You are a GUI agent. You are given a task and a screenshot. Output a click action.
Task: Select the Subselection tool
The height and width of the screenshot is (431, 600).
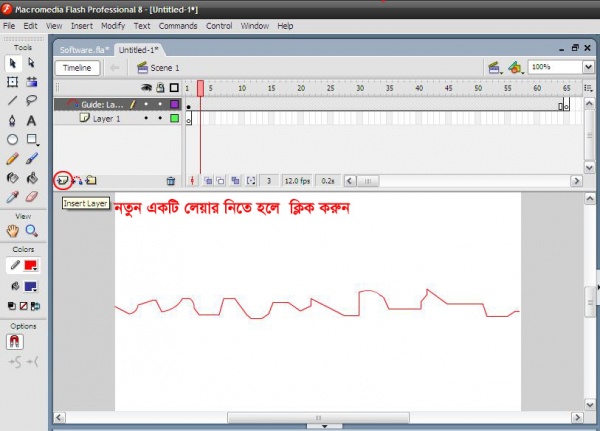[x=31, y=63]
